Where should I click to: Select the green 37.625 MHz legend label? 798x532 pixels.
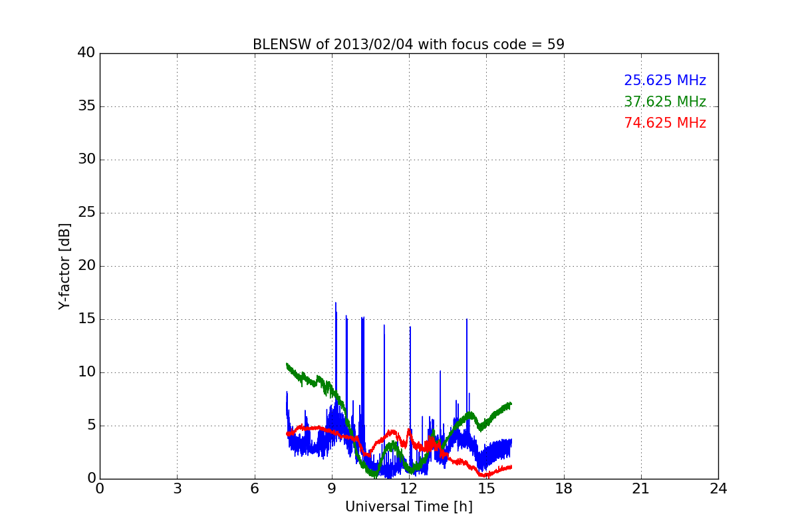tap(665, 102)
